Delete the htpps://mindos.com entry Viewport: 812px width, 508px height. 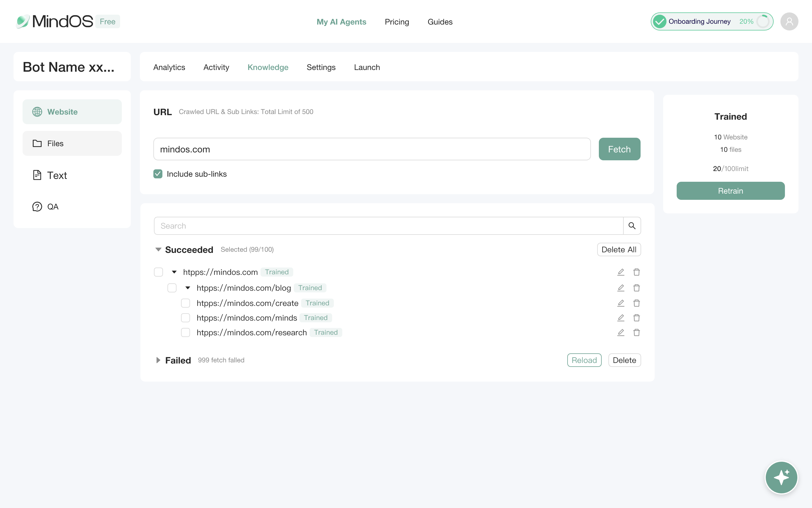[x=637, y=272]
